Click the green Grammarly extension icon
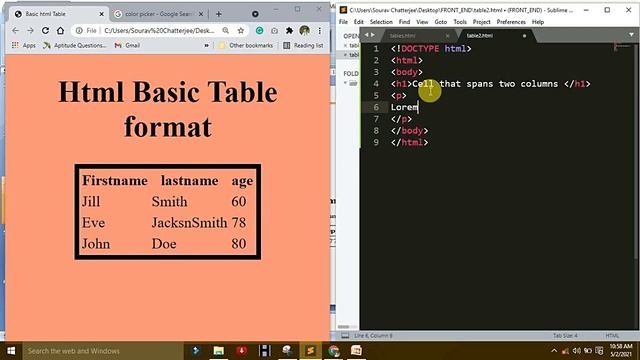The height and width of the screenshot is (360, 640). [x=259, y=31]
